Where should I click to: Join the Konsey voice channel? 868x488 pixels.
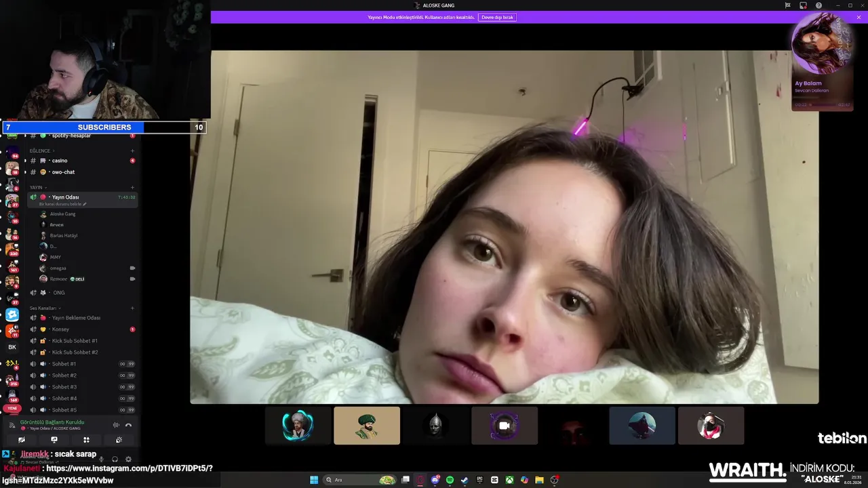81,329
